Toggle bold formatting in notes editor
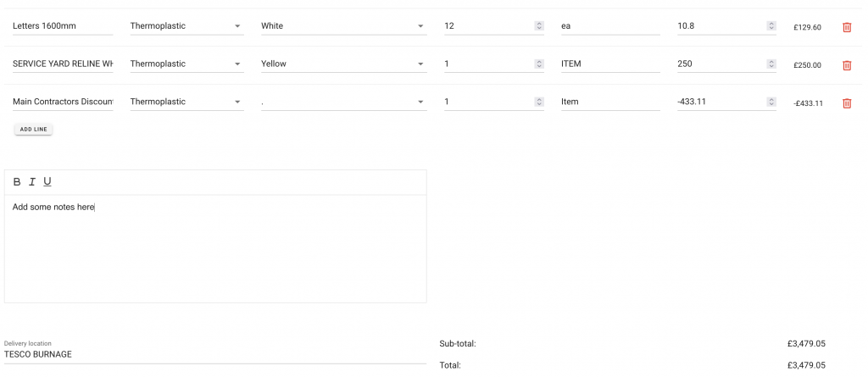 (17, 182)
